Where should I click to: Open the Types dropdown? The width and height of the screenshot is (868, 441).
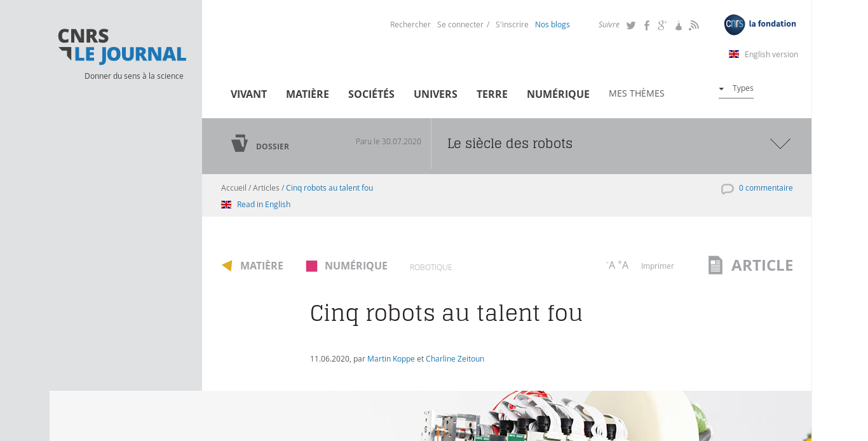pyautogui.click(x=736, y=88)
